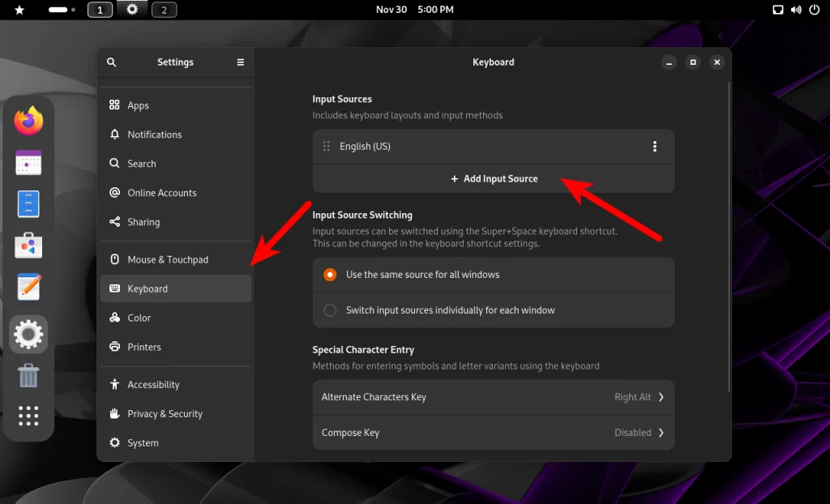Click the Privacy hand icon

coord(114,413)
